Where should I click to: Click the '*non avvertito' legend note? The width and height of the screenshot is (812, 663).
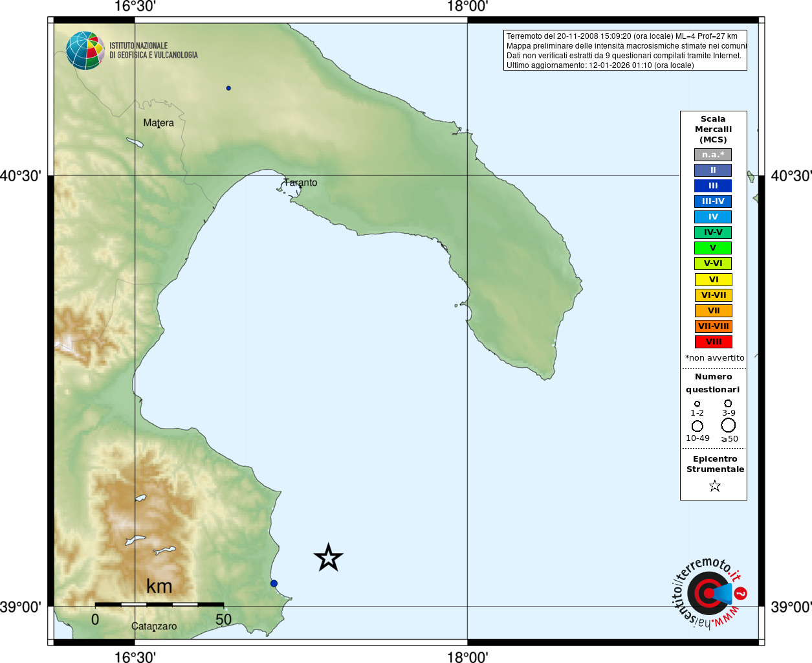point(715,358)
